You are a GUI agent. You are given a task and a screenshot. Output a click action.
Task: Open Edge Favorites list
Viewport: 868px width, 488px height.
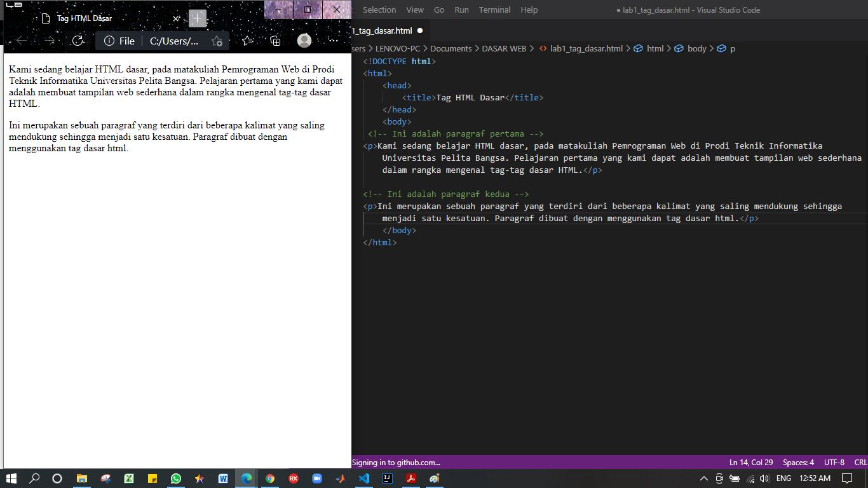click(247, 41)
